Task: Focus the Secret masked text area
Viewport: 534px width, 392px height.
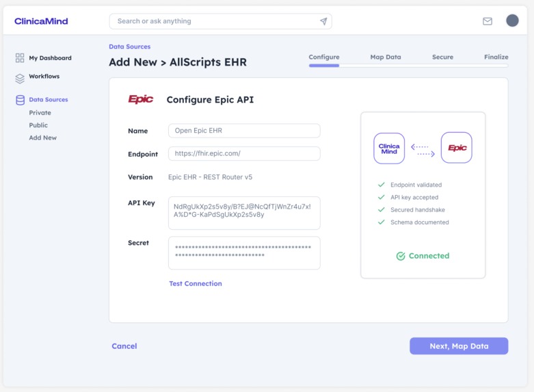Action: pyautogui.click(x=244, y=253)
